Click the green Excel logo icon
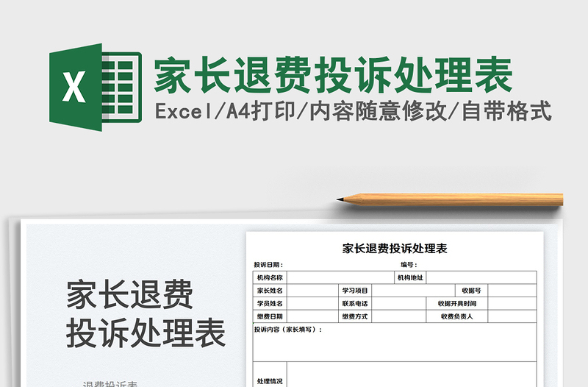This screenshot has height=387, width=588. point(96,87)
